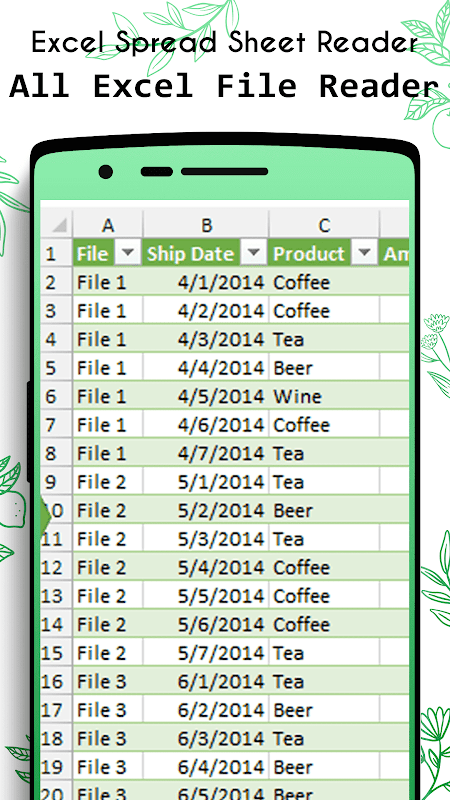This screenshot has width=450, height=800.
Task: Select the Wine product cell
Action: coord(324,396)
